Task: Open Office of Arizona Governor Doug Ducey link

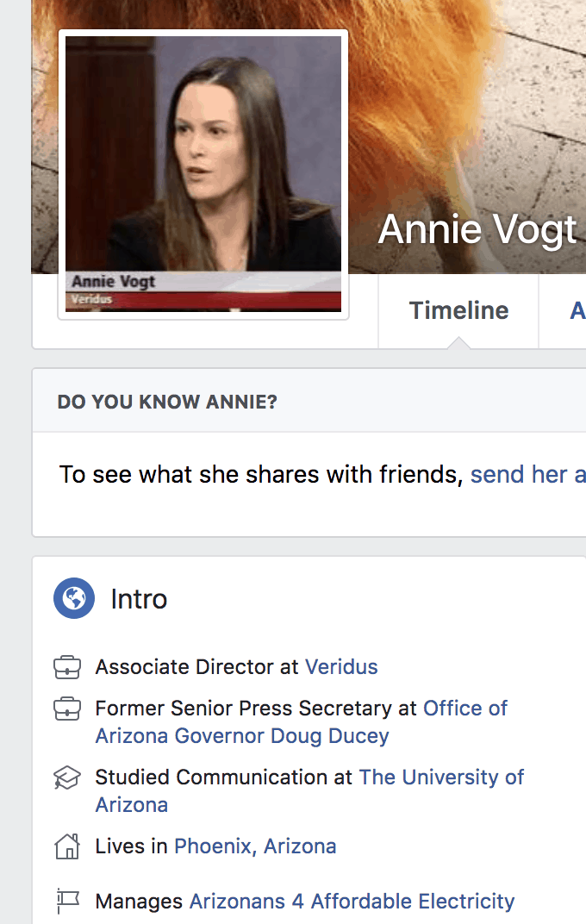Action: [302, 722]
